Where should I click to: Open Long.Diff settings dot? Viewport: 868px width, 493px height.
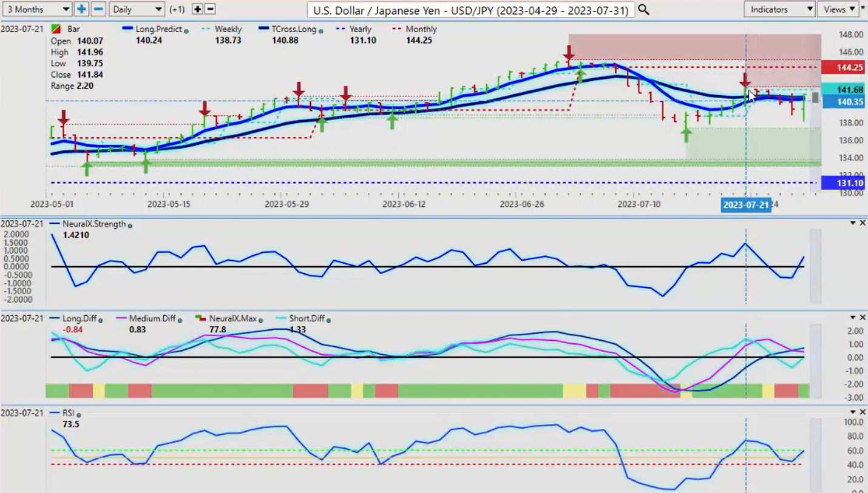tap(101, 320)
